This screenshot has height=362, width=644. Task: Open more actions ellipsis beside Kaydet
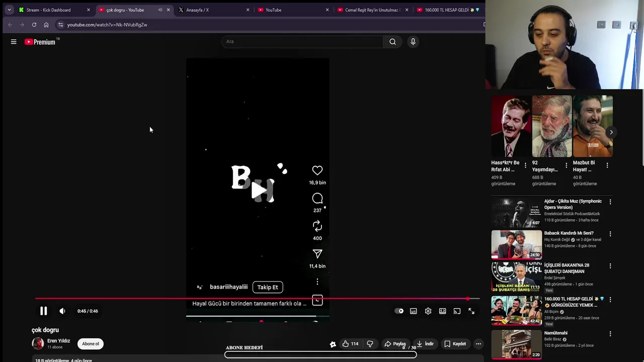click(x=478, y=344)
